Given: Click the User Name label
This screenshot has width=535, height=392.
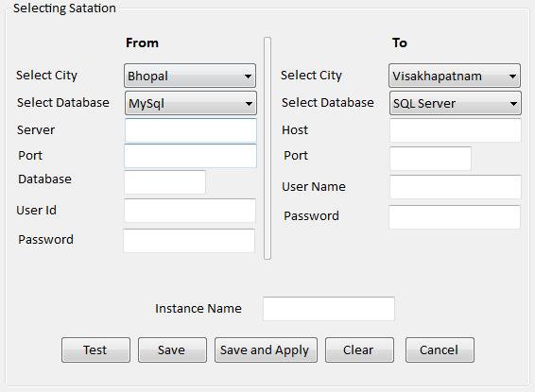Looking at the screenshot, I should (314, 186).
